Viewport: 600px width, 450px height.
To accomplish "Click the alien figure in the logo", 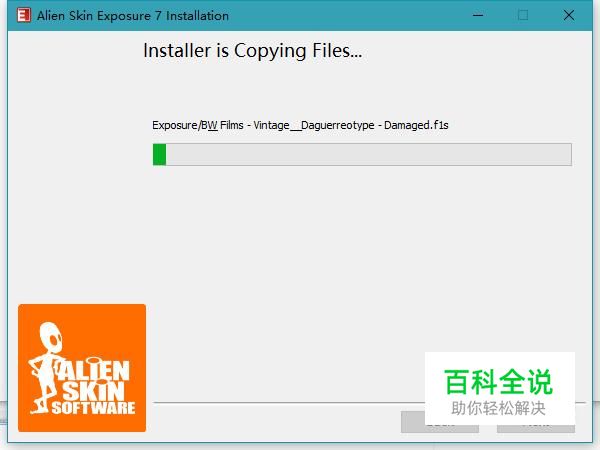I will pos(44,367).
